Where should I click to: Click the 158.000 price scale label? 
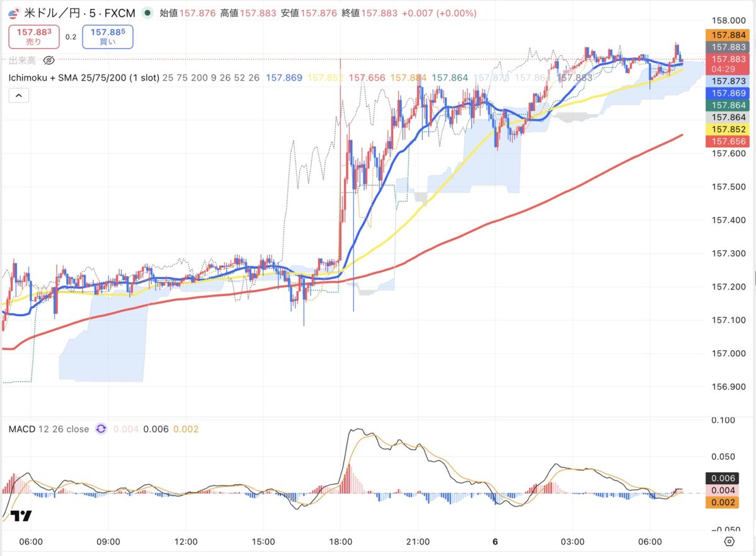point(729,20)
